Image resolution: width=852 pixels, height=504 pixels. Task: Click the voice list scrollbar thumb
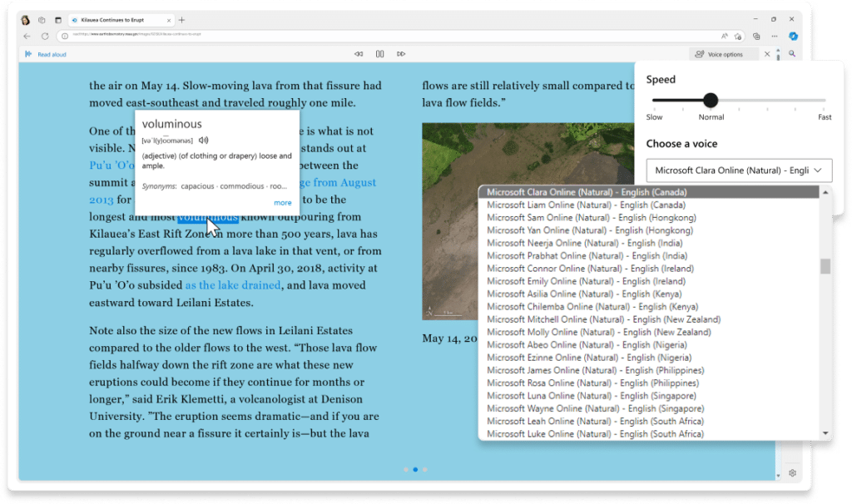coord(825,266)
